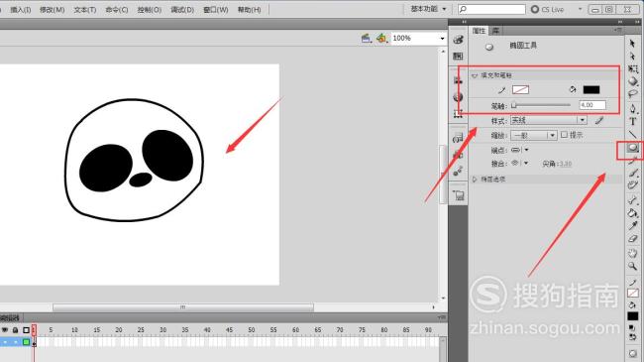The width and height of the screenshot is (644, 362).
Task: Select the black arrow Selection tool
Action: point(632,43)
